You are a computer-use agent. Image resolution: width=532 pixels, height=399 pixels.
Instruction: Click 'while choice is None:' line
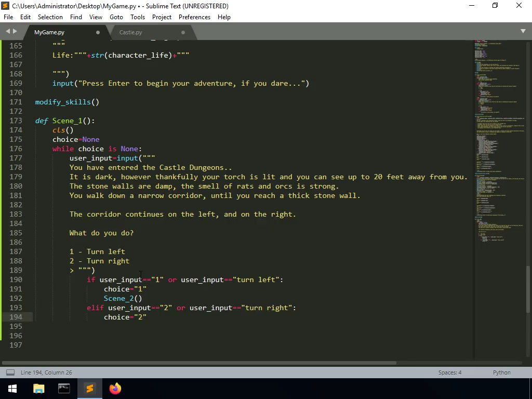(x=97, y=149)
